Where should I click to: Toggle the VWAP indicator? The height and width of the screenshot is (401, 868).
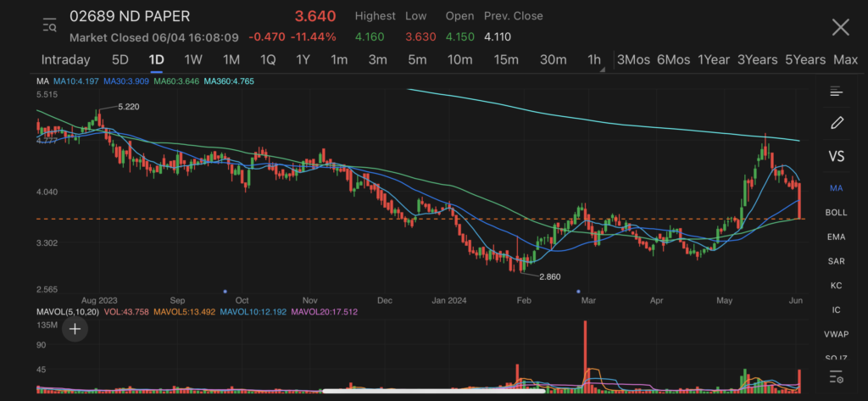837,334
